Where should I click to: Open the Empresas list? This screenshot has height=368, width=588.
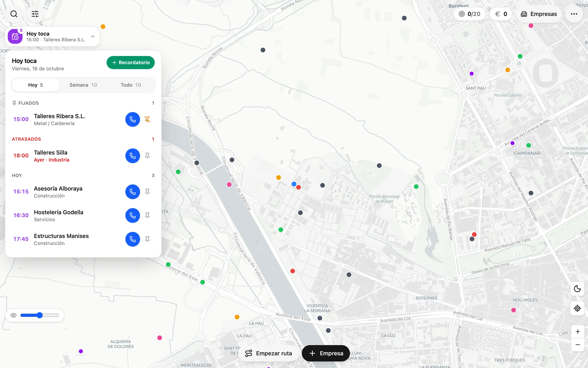click(x=539, y=14)
